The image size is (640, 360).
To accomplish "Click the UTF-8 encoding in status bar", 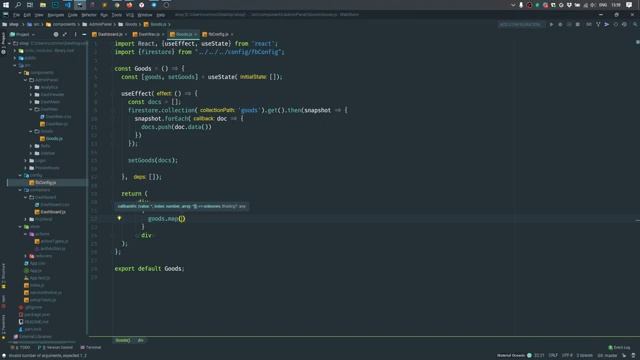I will (x=567, y=356).
